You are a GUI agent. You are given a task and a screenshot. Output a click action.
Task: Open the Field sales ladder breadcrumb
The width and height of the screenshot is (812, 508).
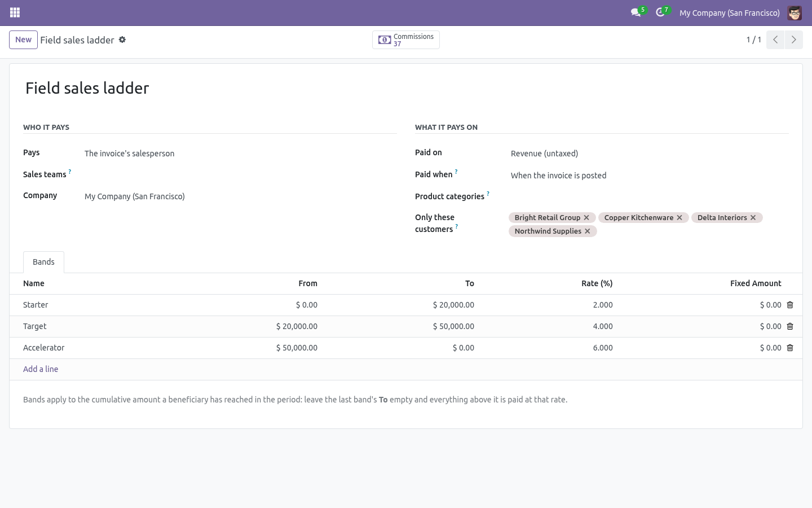tap(77, 40)
